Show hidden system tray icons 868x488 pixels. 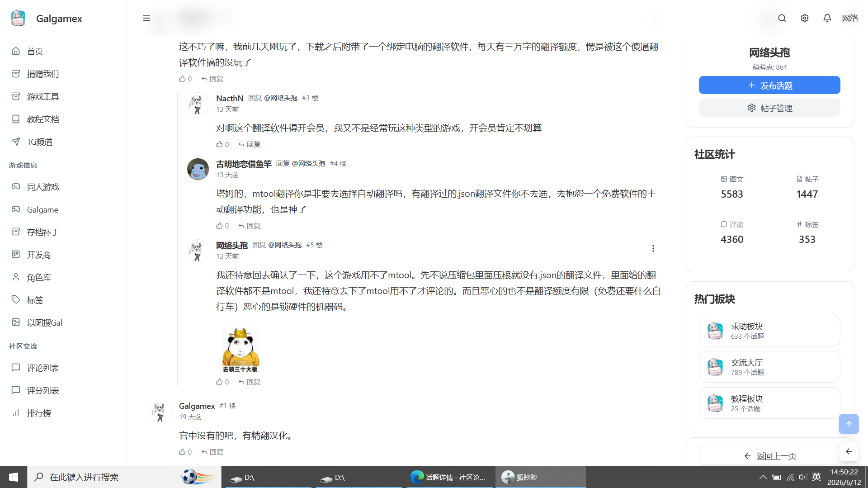click(x=763, y=477)
